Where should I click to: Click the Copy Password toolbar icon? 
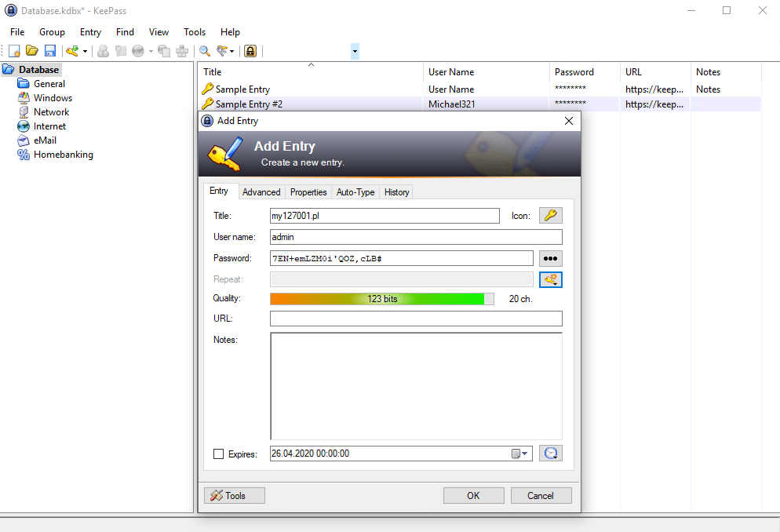tap(120, 51)
